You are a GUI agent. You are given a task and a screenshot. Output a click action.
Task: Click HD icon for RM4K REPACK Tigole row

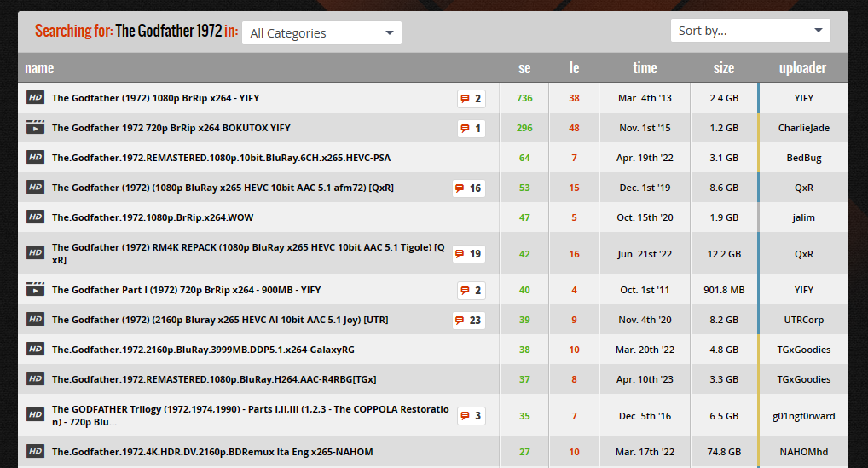coord(36,253)
